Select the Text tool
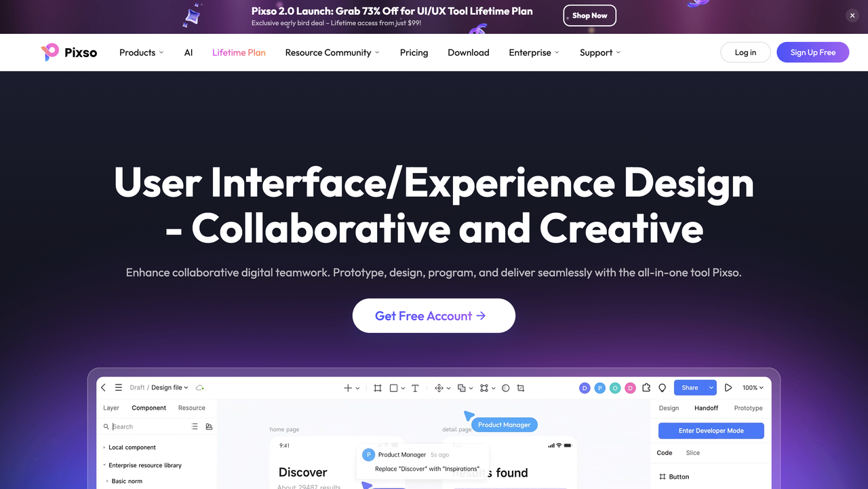Screen dimensions: 868x489 pos(415,388)
